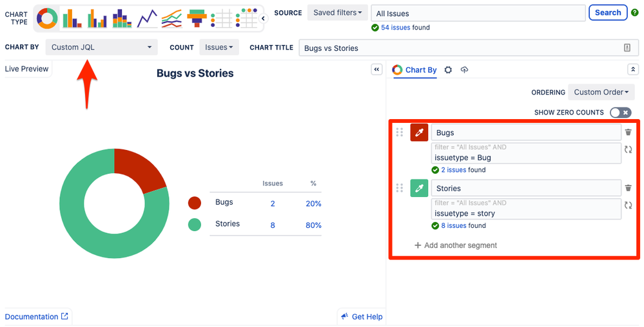Click the chart title input field
The width and height of the screenshot is (644, 327).
tap(469, 48)
